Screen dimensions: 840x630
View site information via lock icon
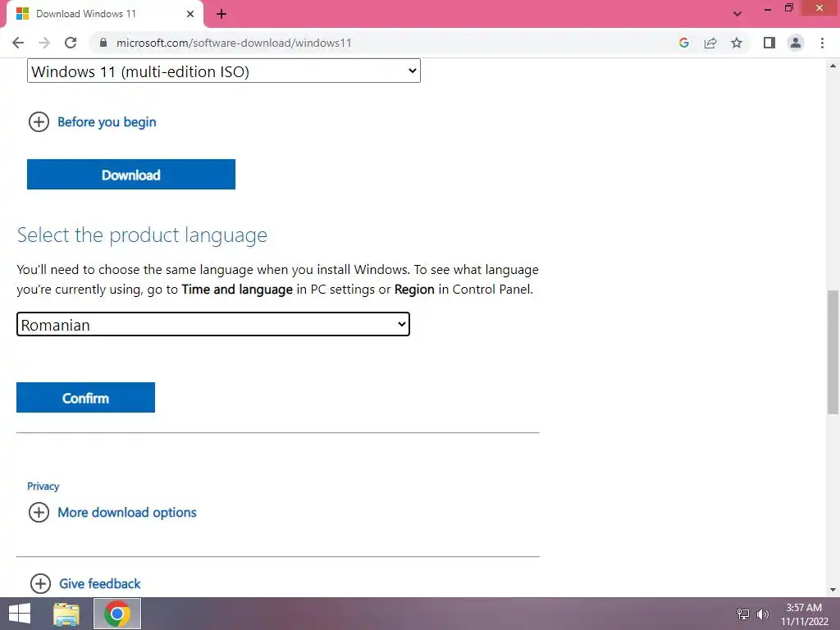[x=103, y=43]
